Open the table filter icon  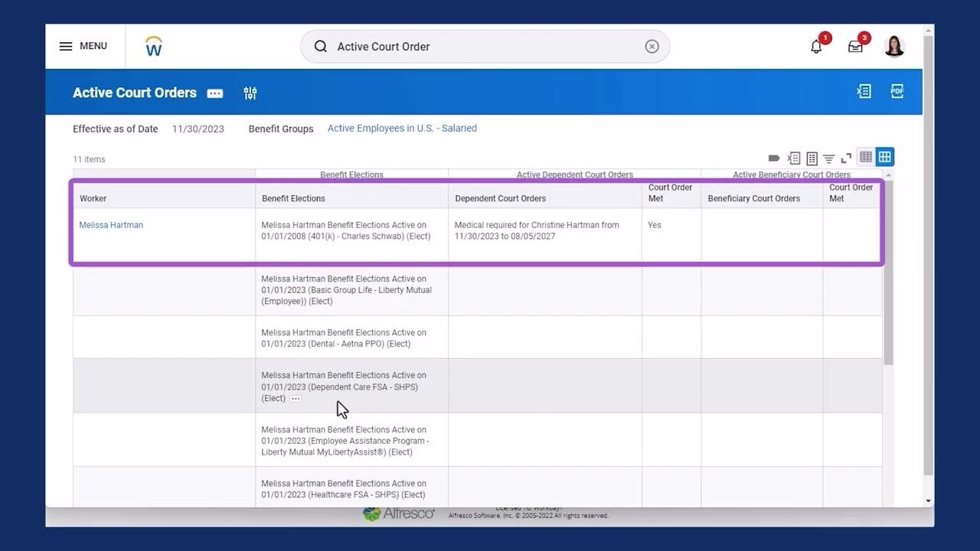point(828,158)
